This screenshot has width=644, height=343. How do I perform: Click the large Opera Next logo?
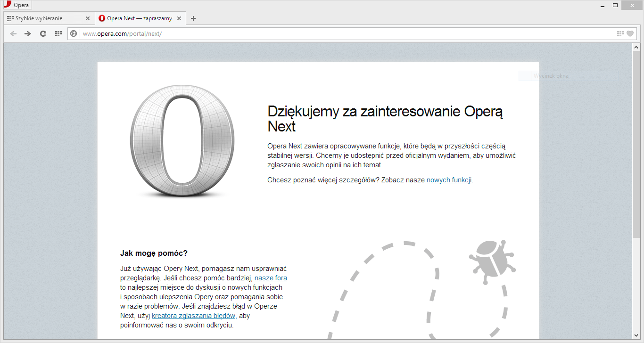182,141
